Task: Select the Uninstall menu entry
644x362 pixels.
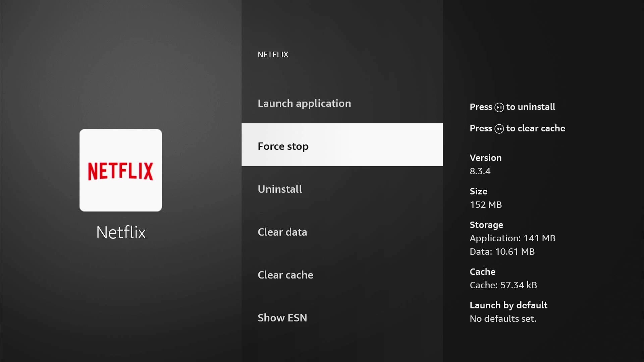Action: click(x=342, y=189)
